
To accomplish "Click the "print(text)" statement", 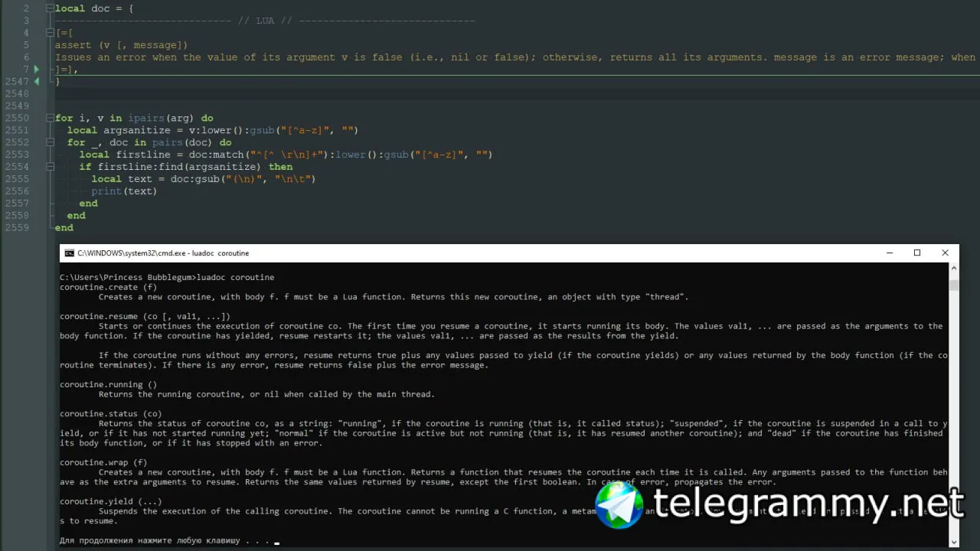I will click(124, 191).
